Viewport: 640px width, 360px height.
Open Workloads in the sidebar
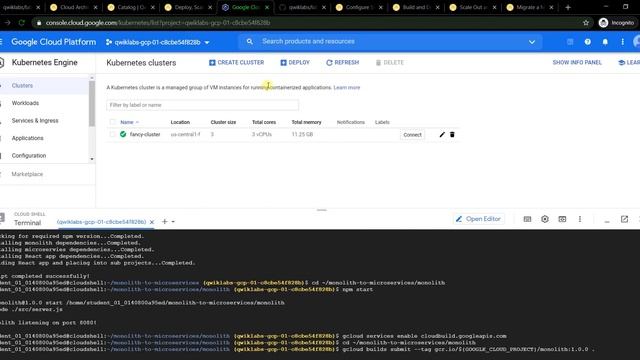(x=25, y=103)
